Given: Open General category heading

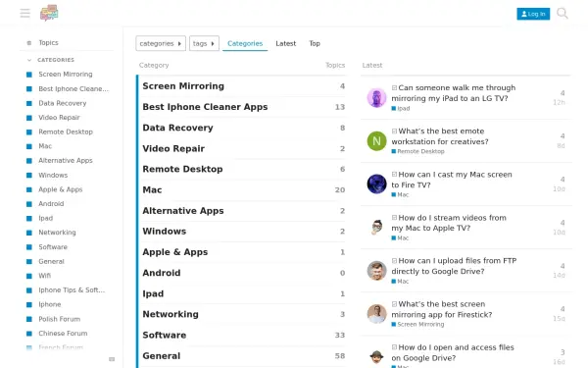Looking at the screenshot, I should tap(162, 356).
